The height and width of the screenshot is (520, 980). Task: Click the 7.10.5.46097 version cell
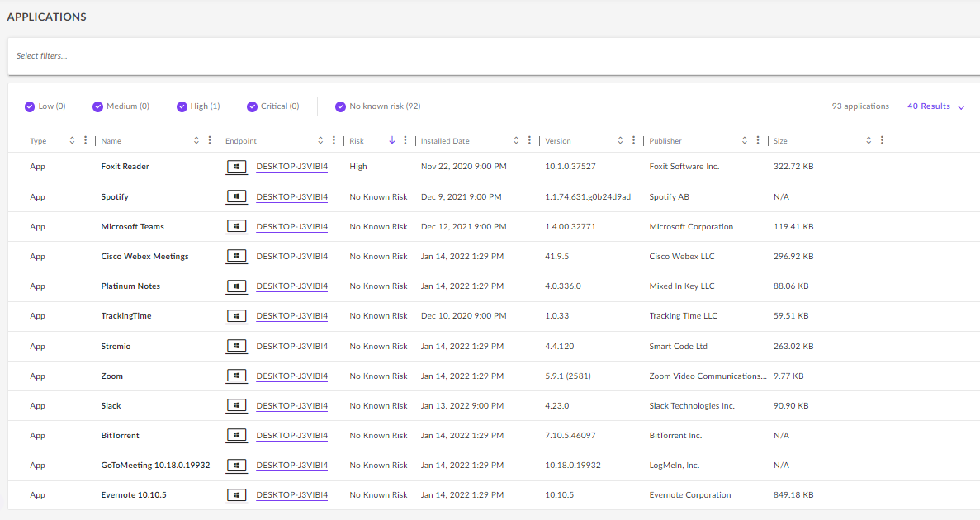(570, 436)
